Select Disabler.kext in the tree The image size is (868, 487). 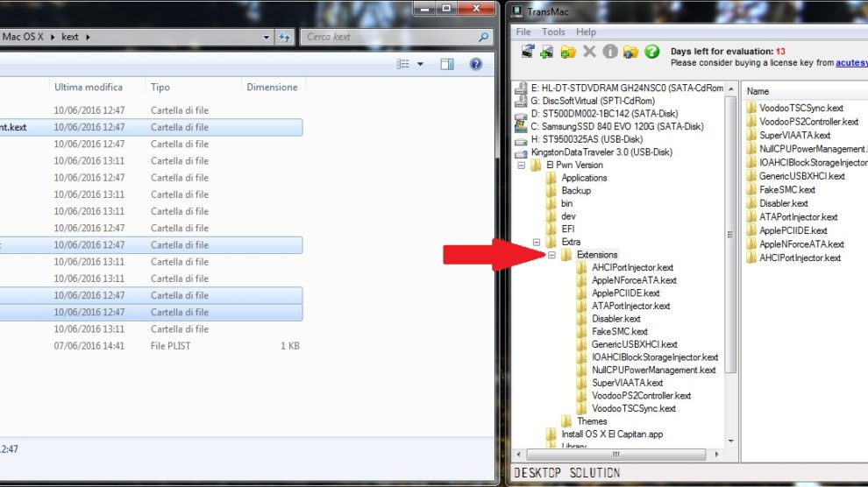point(615,319)
